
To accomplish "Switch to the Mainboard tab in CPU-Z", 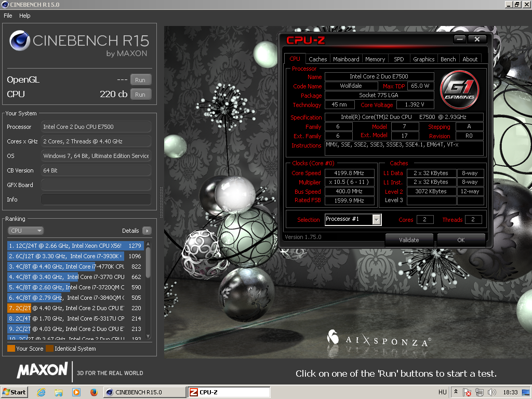I will tap(346, 59).
